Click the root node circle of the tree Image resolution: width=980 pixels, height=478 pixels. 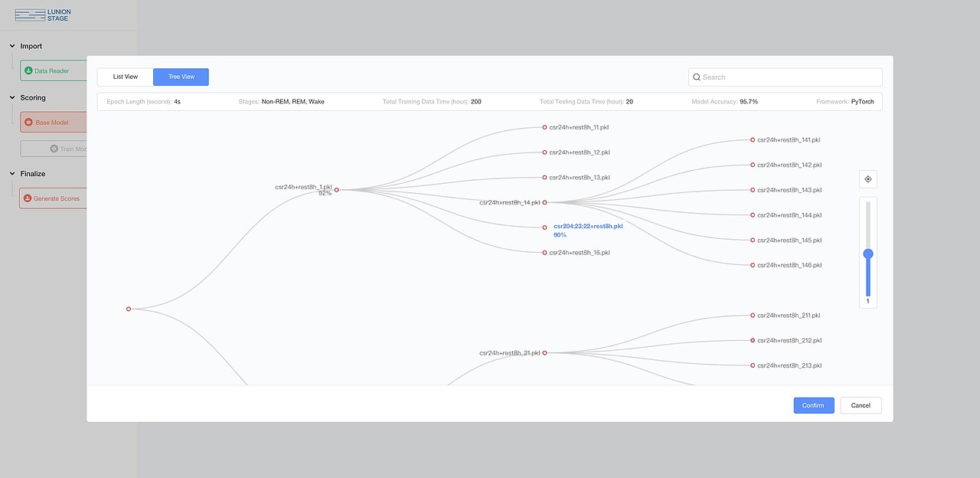pos(129,309)
